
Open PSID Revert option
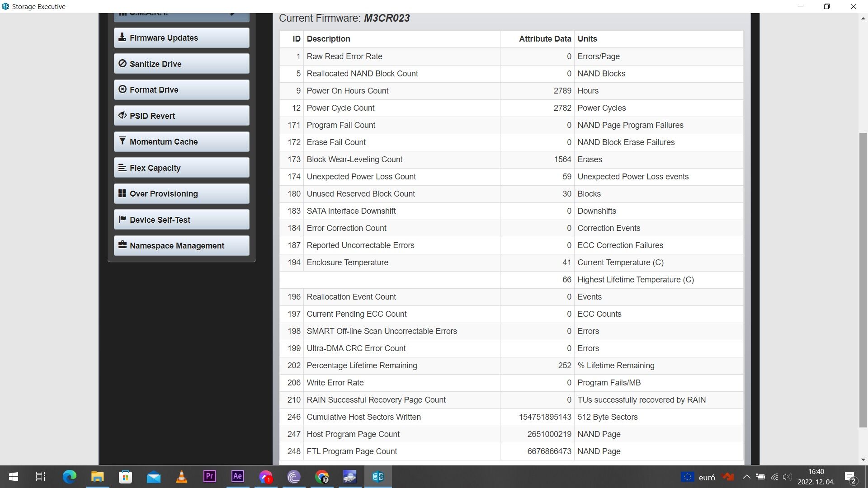coord(181,116)
